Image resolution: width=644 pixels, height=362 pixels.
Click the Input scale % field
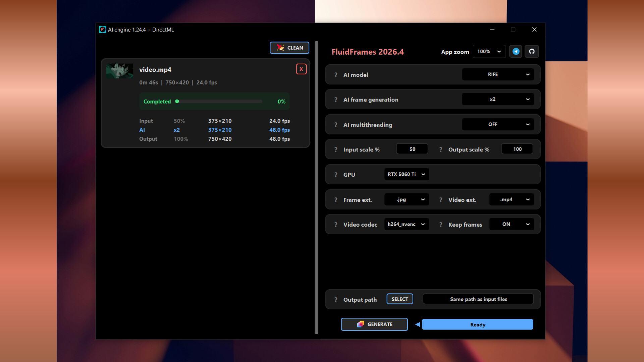point(412,149)
